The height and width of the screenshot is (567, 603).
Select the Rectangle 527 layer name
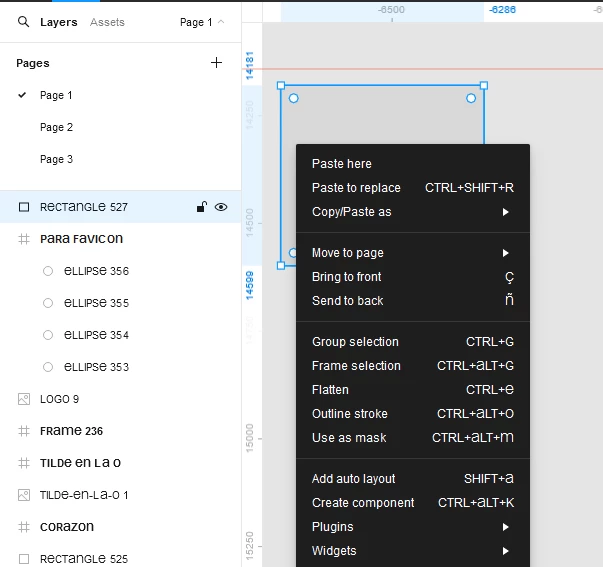point(83,207)
